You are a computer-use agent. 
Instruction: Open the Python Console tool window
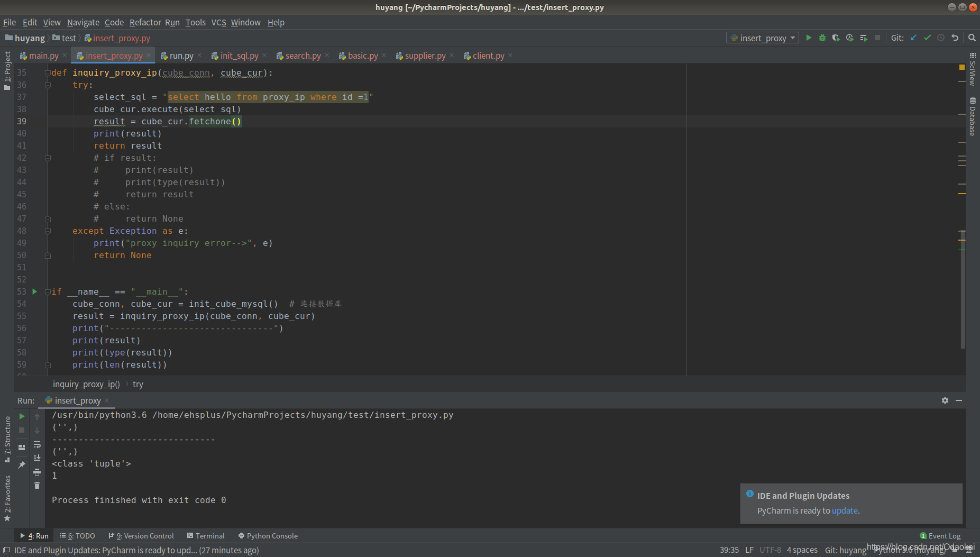click(x=268, y=536)
